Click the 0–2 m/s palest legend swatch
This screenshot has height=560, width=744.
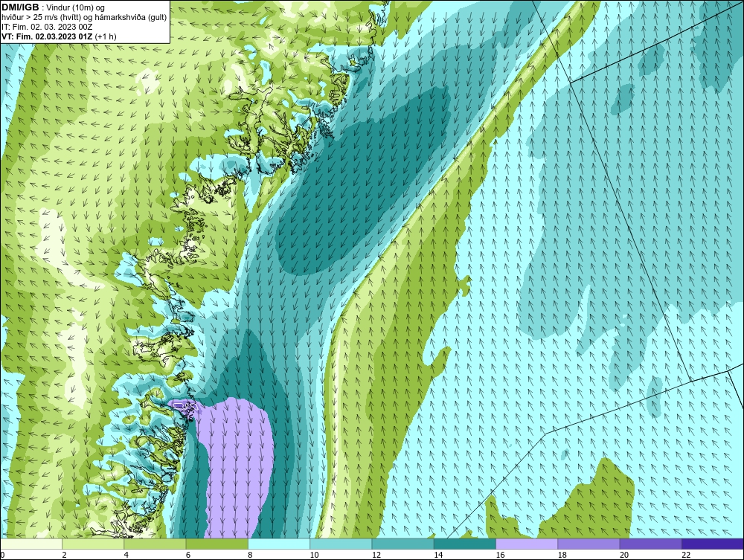click(x=31, y=544)
